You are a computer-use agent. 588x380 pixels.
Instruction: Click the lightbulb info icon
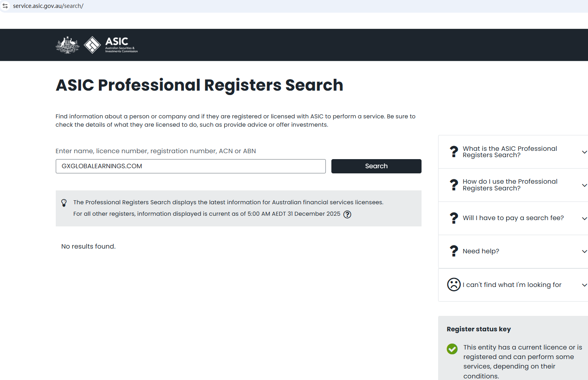64,203
